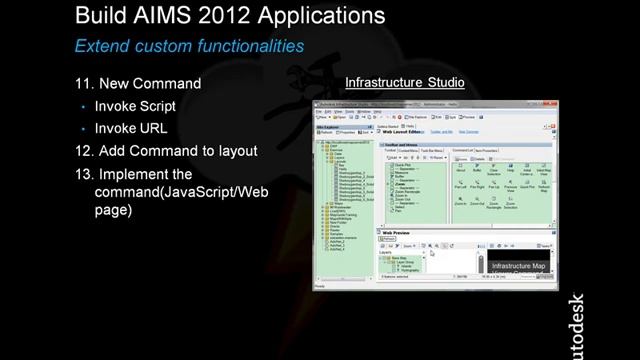Toggle Site Explorer from the main toolbar
The width and height of the screenshot is (640, 360).
click(416, 117)
